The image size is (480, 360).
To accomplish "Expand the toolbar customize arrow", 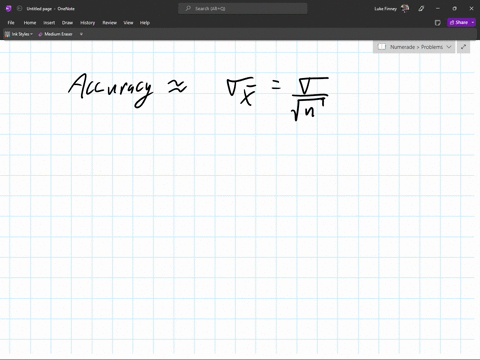I will 81,34.
